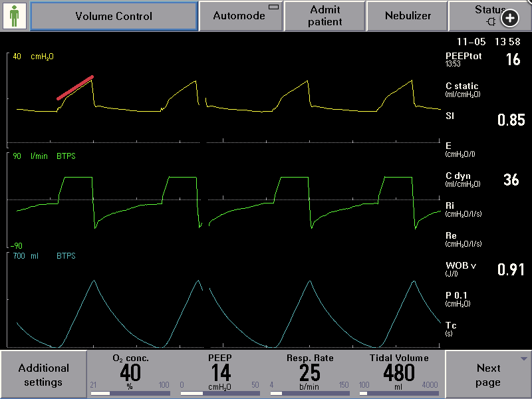Open Additional settings
532x399 pixels.
point(44,375)
